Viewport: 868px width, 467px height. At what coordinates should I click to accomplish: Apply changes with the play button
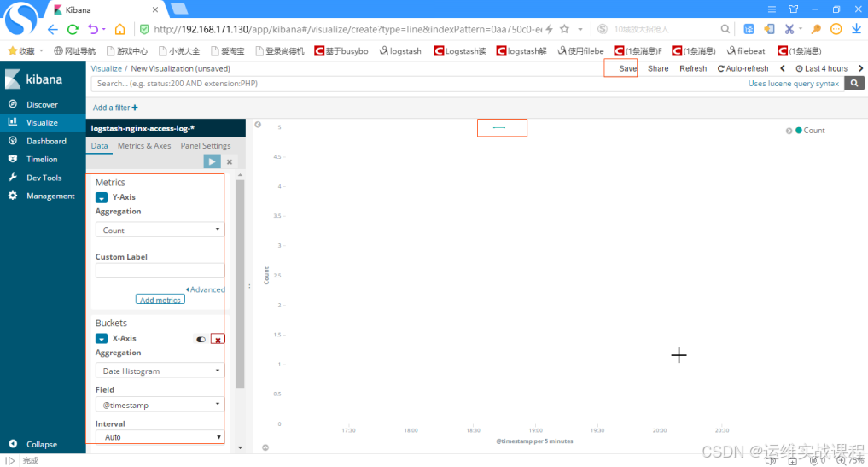pyautogui.click(x=212, y=161)
